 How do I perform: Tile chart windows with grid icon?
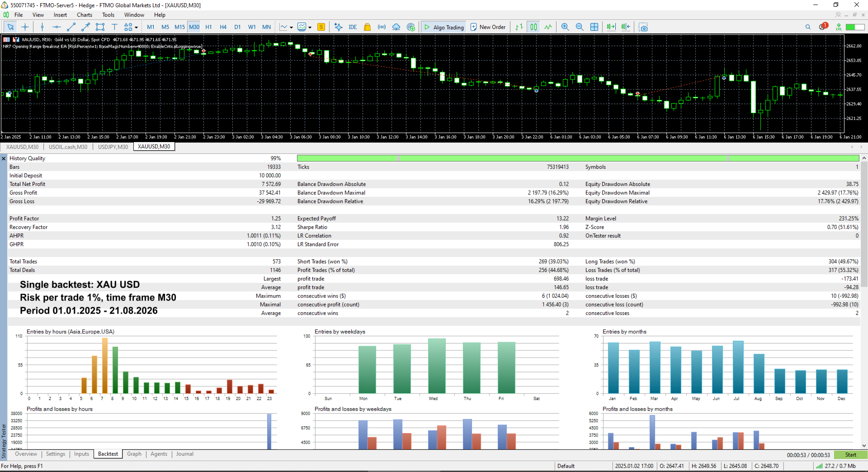(594, 27)
